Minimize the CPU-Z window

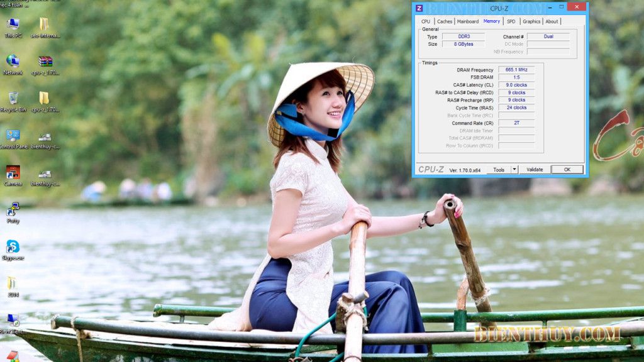tap(549, 7)
